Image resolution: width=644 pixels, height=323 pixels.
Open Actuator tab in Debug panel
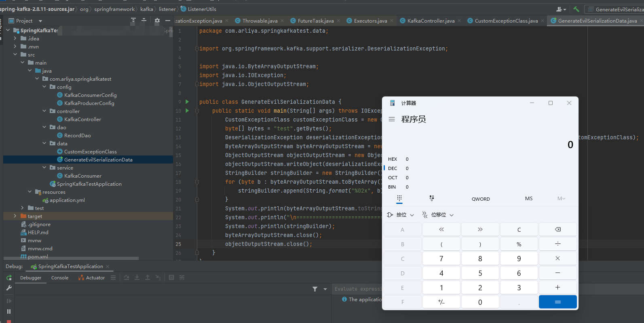click(92, 278)
